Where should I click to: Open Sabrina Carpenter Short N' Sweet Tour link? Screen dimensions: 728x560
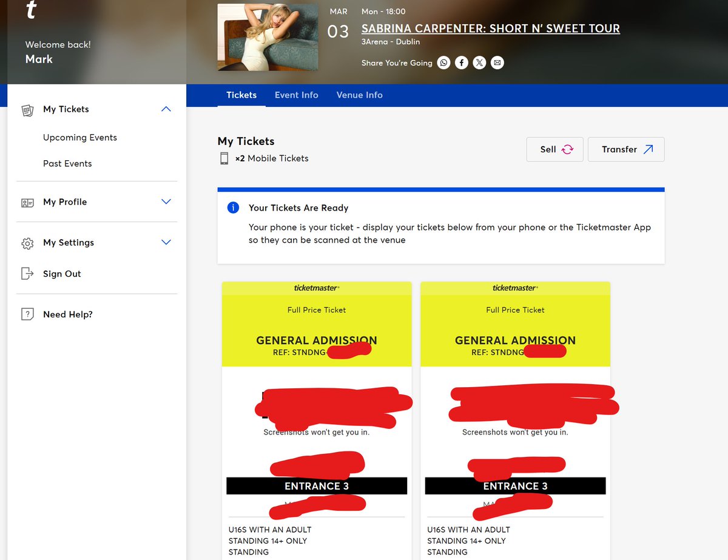point(491,29)
